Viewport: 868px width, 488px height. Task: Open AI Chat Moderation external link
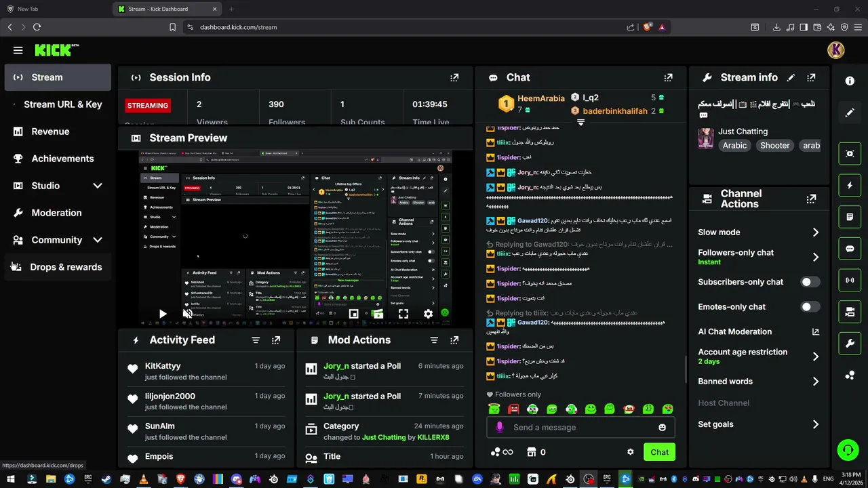click(816, 332)
